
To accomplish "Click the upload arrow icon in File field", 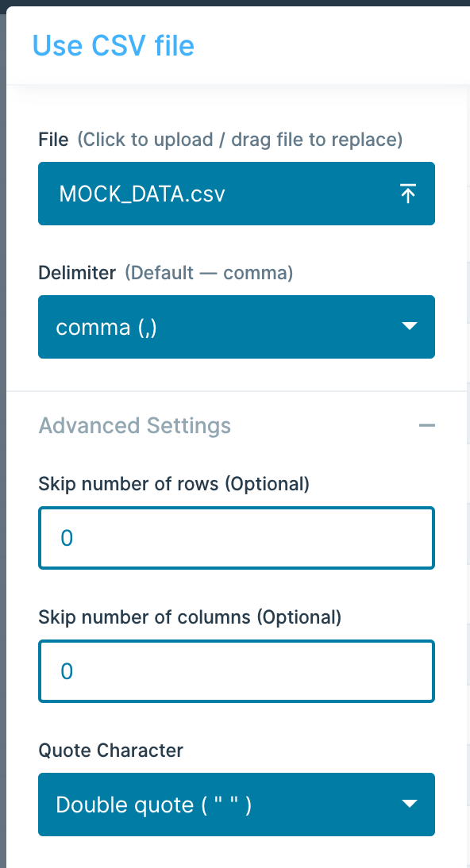I will tap(408, 194).
